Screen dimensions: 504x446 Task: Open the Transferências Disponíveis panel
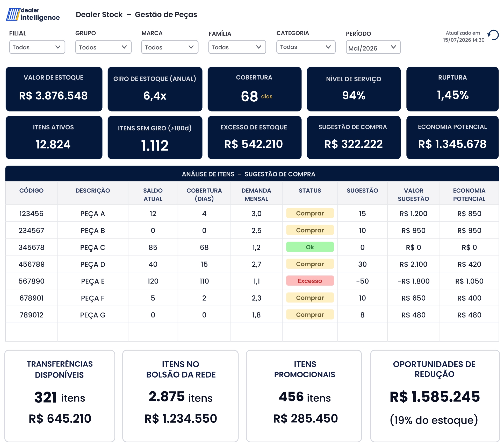click(60, 396)
